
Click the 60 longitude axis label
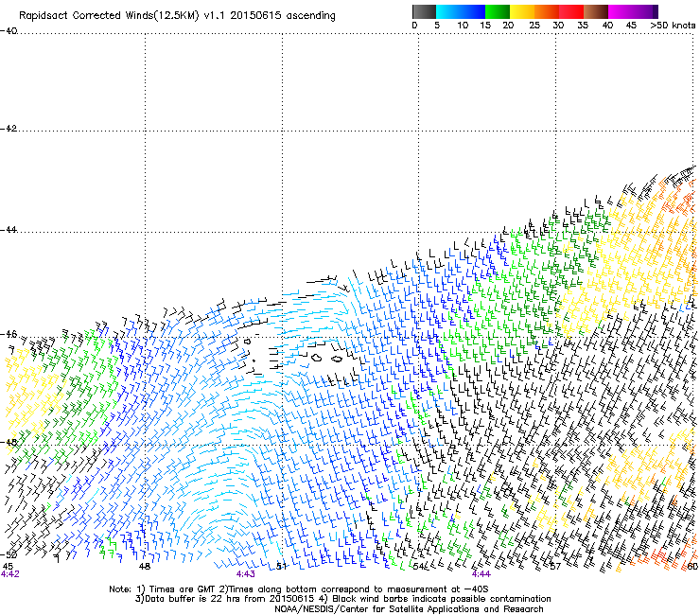point(692,567)
